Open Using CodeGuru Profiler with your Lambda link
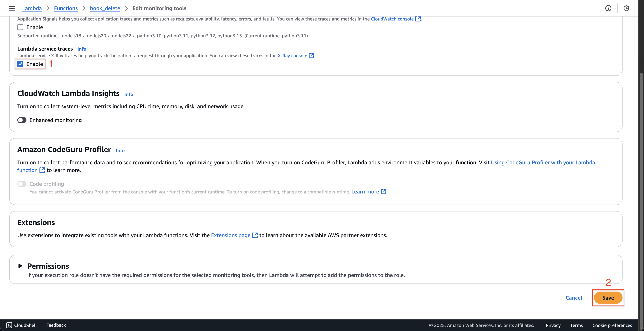Image resolution: width=644 pixels, height=331 pixels. click(543, 162)
